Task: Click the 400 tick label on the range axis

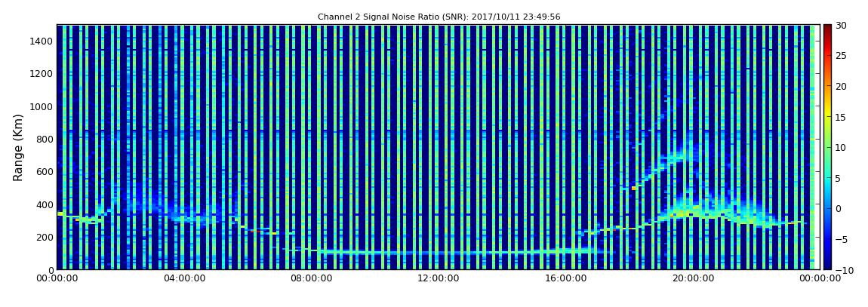Action: coord(45,204)
